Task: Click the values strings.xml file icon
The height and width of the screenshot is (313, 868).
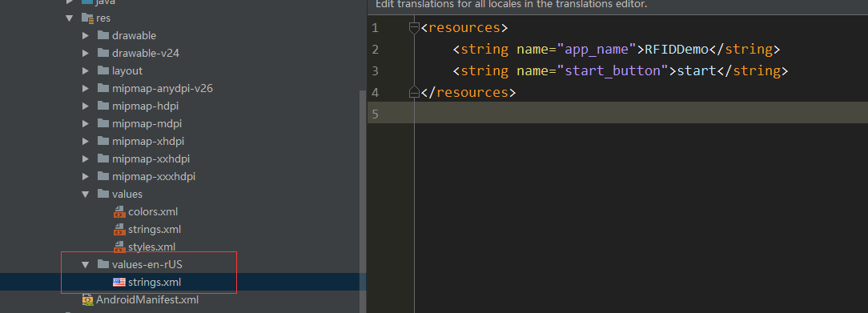Action: (119, 230)
